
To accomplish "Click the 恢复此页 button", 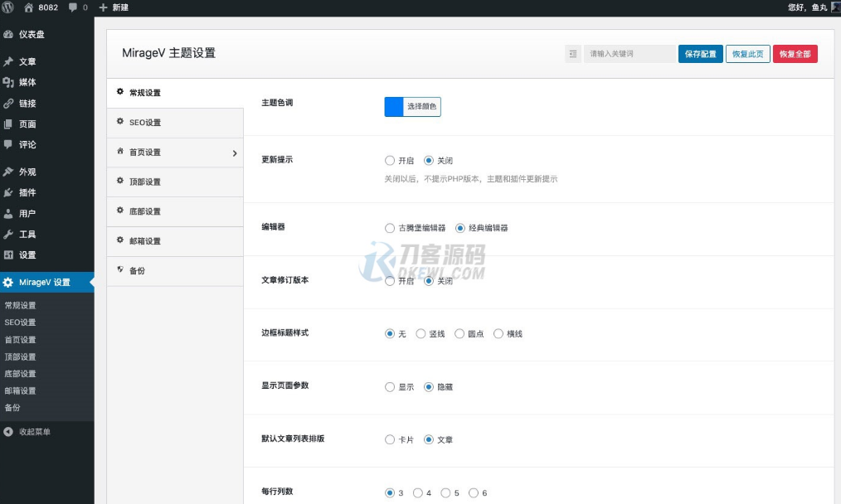I will pos(747,54).
